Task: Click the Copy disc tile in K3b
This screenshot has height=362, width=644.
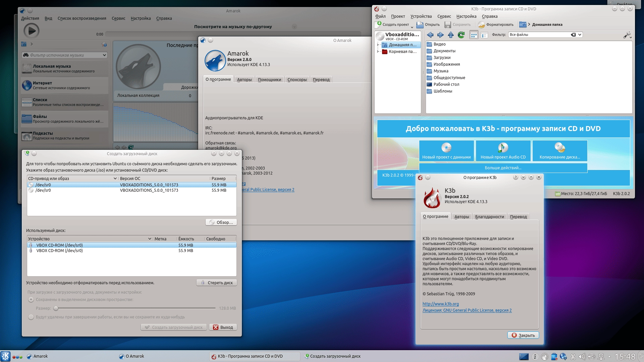Action: [560, 150]
